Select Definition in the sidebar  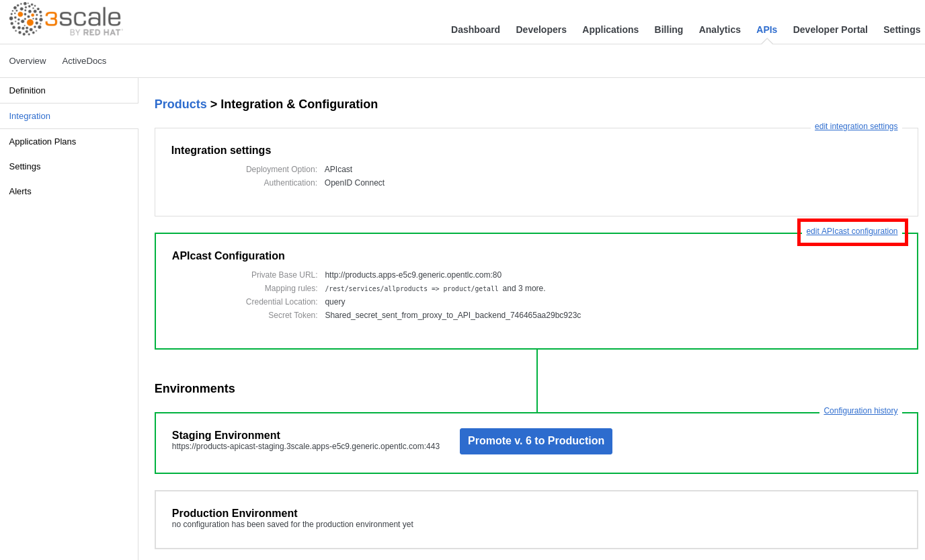pyautogui.click(x=28, y=91)
